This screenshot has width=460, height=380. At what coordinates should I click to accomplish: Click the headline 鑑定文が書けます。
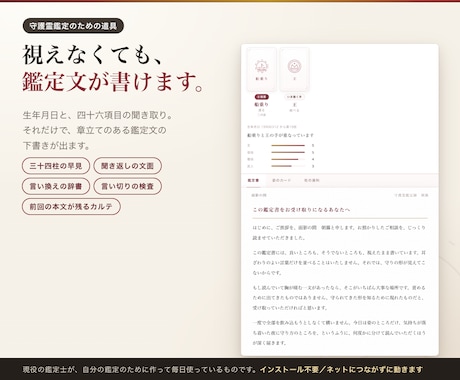click(x=113, y=82)
